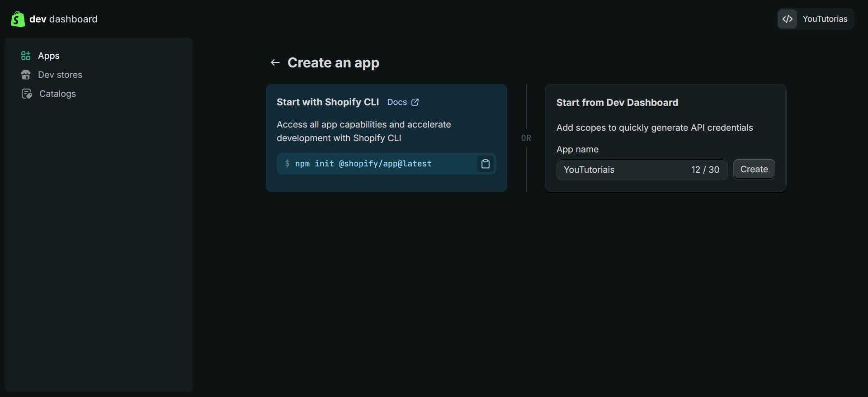
Task: Focus the App name input field
Action: (x=642, y=170)
